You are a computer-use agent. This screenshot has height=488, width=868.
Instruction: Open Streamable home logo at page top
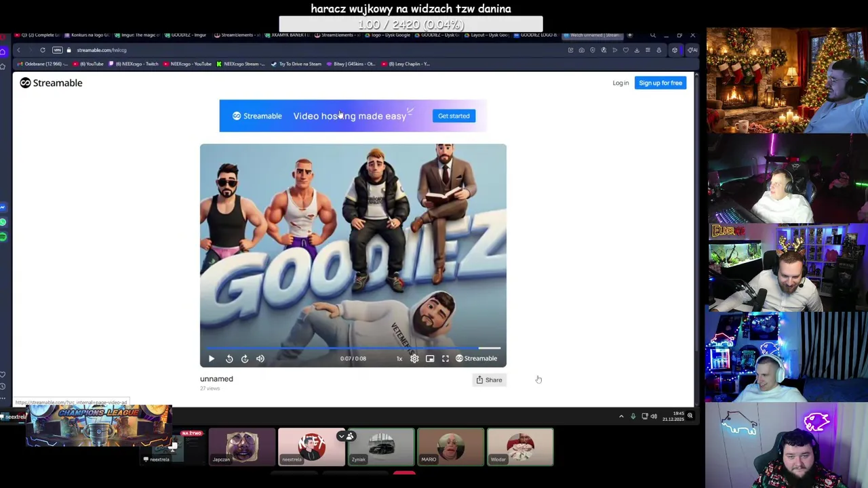click(51, 83)
